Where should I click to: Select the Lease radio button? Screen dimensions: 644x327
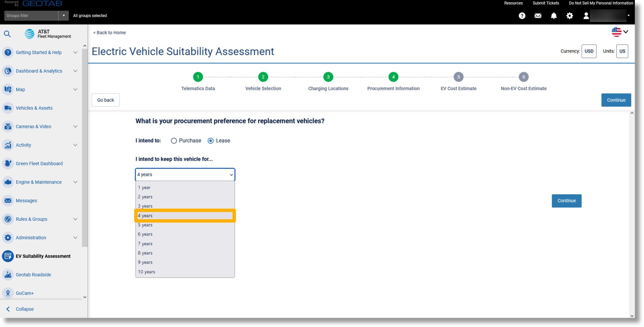click(x=210, y=140)
